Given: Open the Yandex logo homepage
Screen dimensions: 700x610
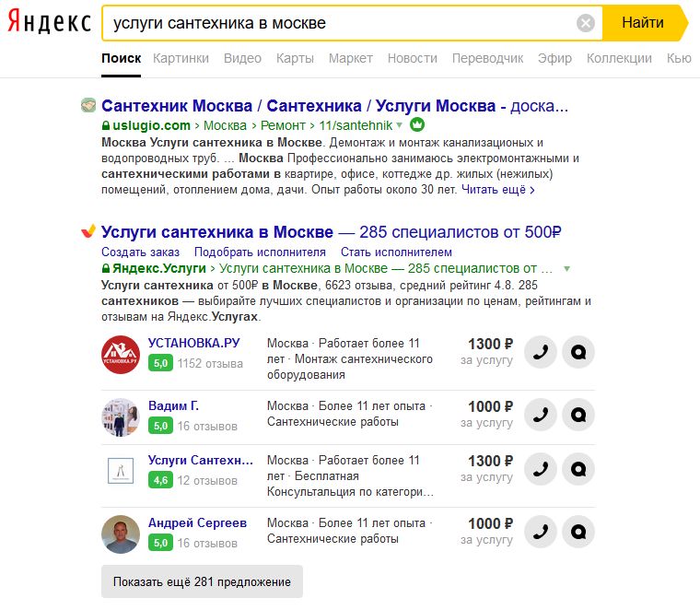Looking at the screenshot, I should (x=50, y=22).
